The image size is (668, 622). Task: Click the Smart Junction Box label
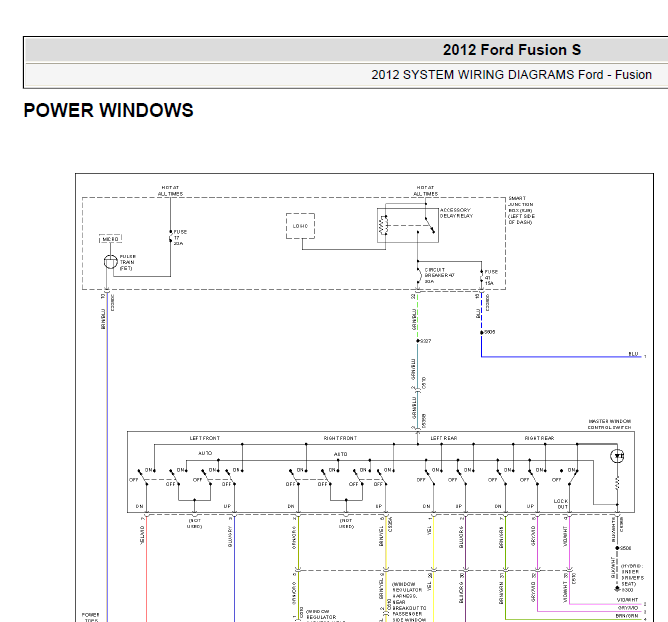pyautogui.click(x=521, y=210)
